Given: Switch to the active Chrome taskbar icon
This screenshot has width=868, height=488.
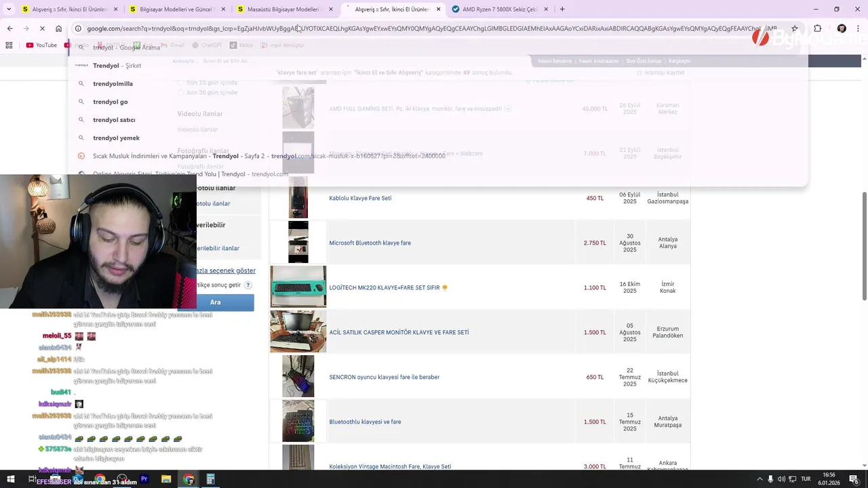Looking at the screenshot, I should point(189,479).
